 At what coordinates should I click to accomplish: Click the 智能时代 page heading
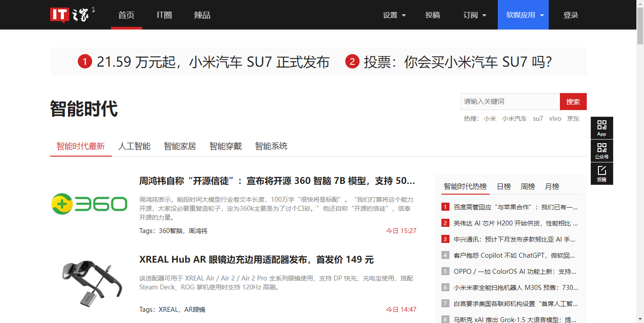coord(84,109)
